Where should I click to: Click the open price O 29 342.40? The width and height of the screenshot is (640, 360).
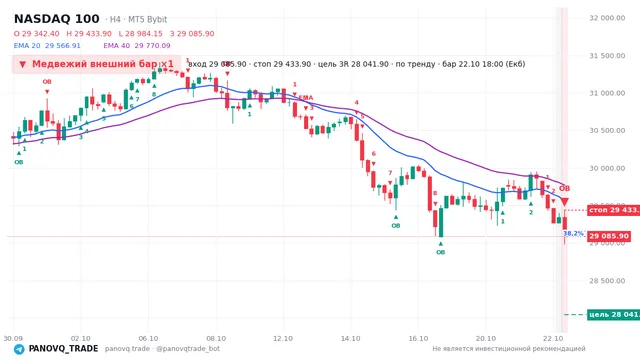[x=36, y=33]
